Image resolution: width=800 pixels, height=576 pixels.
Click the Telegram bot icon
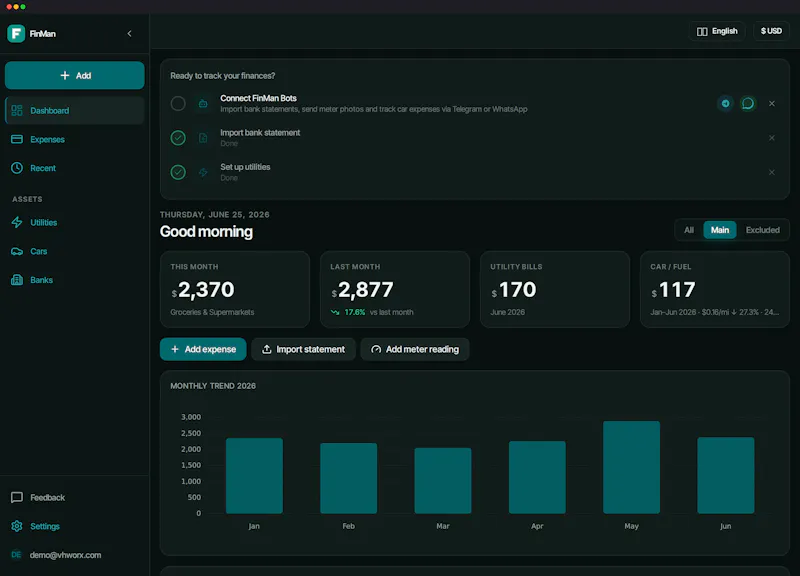[x=725, y=104]
